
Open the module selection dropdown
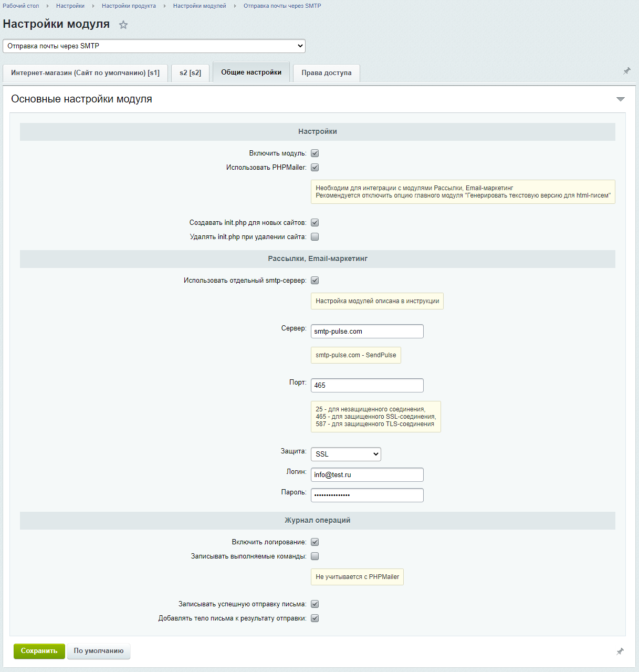tap(154, 46)
